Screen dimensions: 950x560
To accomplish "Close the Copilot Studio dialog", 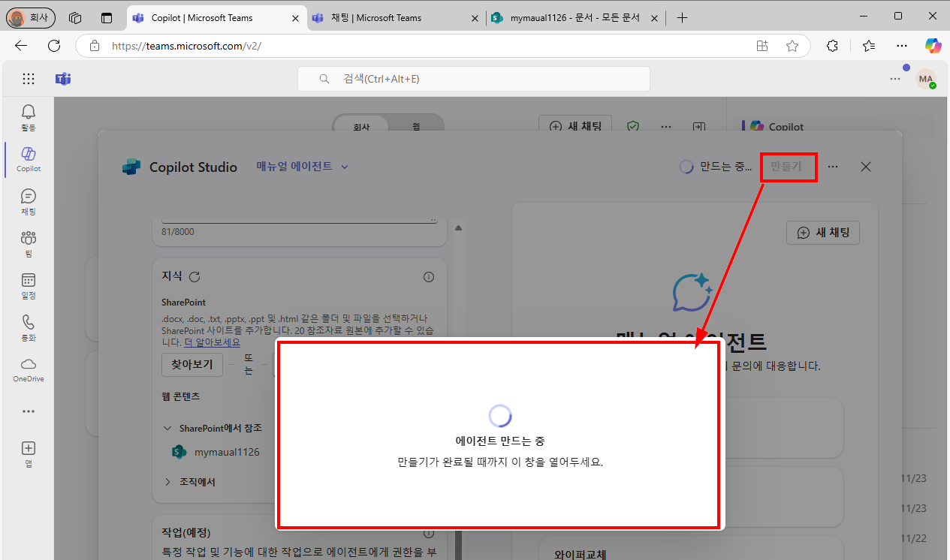I will click(x=866, y=167).
